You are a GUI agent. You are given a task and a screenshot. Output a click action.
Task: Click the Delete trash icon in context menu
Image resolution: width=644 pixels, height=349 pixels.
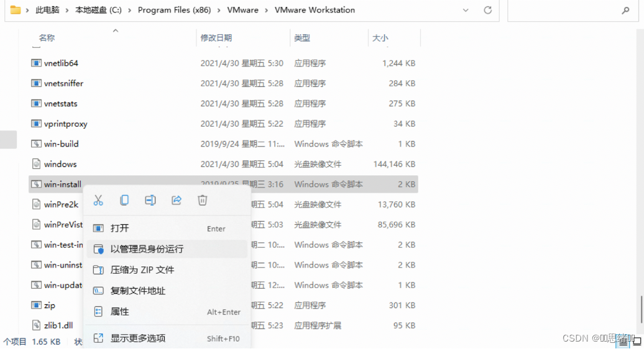(203, 200)
